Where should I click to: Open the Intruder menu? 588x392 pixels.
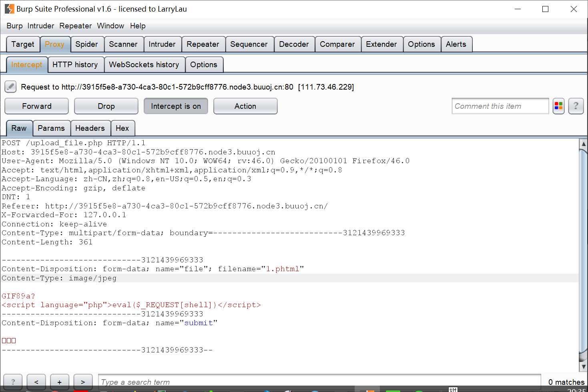pyautogui.click(x=41, y=26)
